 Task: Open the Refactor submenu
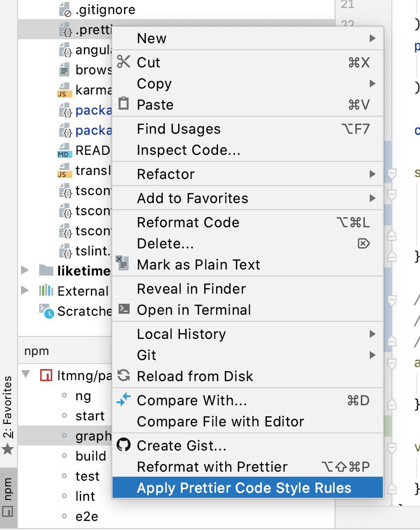[x=248, y=174]
